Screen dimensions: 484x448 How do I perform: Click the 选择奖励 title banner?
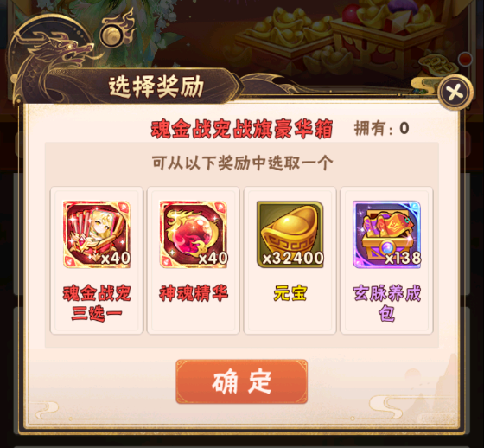coord(156,86)
